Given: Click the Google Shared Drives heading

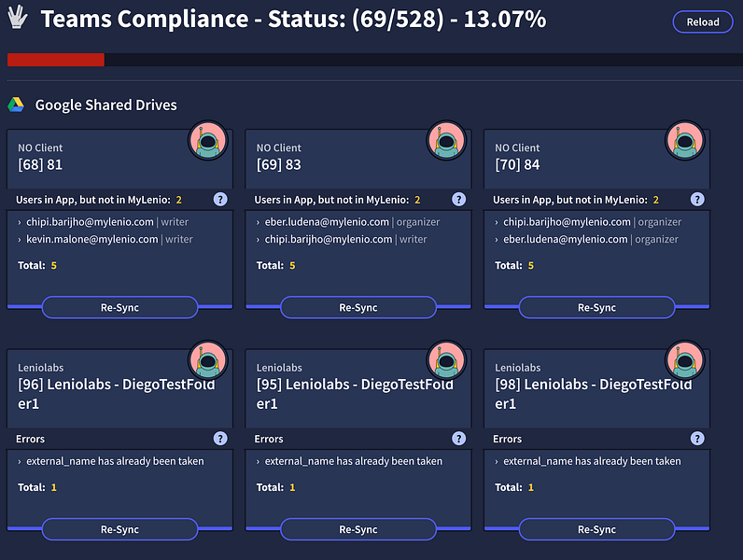Looking at the screenshot, I should [x=106, y=105].
